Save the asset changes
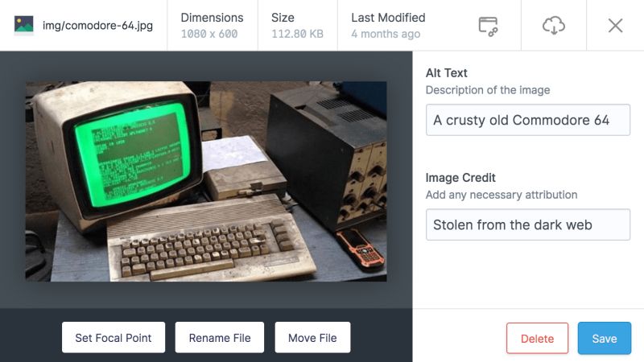This screenshot has height=362, width=644. pos(605,338)
